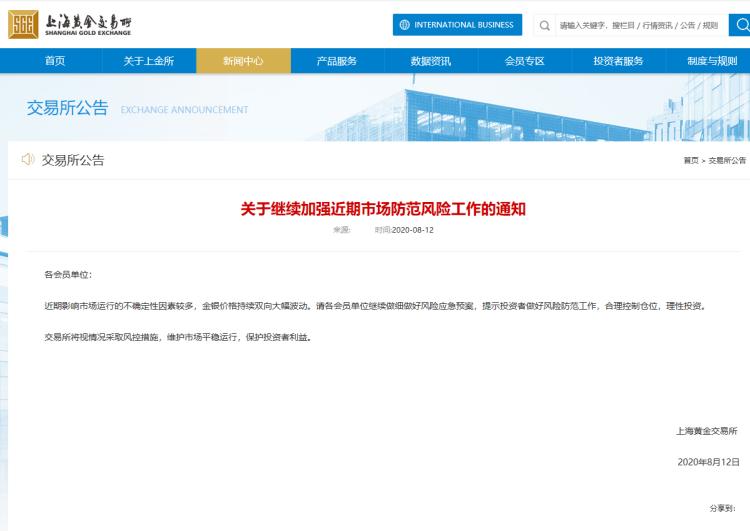Click the magnifier icon inside the search box
750x531 pixels.
(x=544, y=25)
